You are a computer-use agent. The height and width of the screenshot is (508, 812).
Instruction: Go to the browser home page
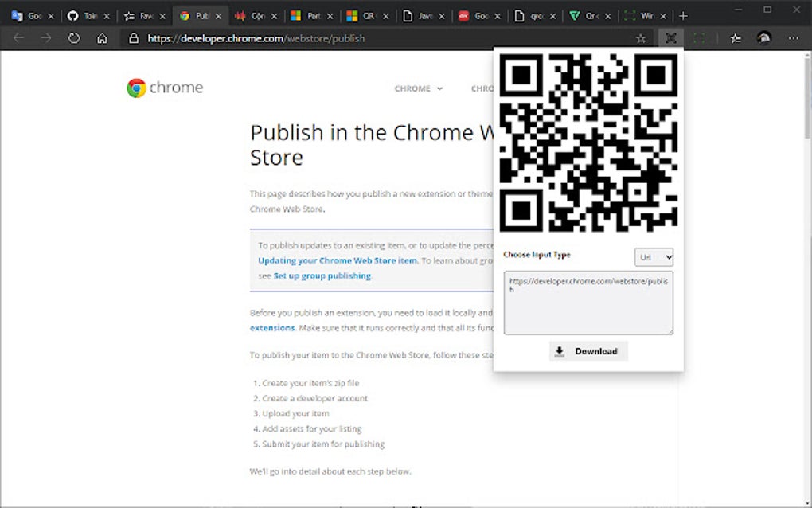coord(102,38)
